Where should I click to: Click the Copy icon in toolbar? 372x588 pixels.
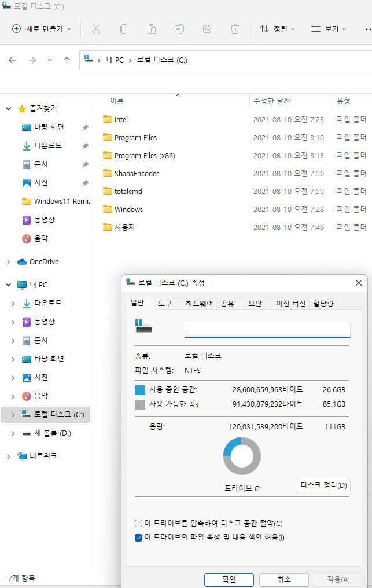(x=124, y=29)
